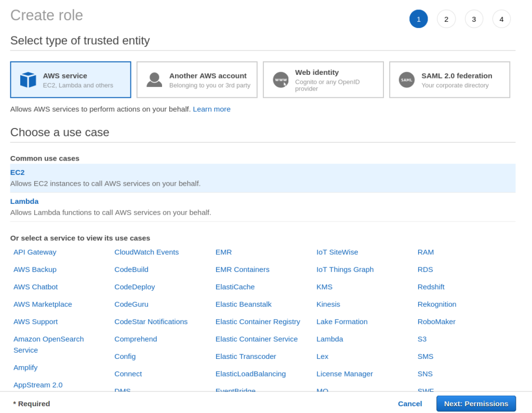Click step indicator circle 2
This screenshot has width=532, height=413.
pos(446,19)
